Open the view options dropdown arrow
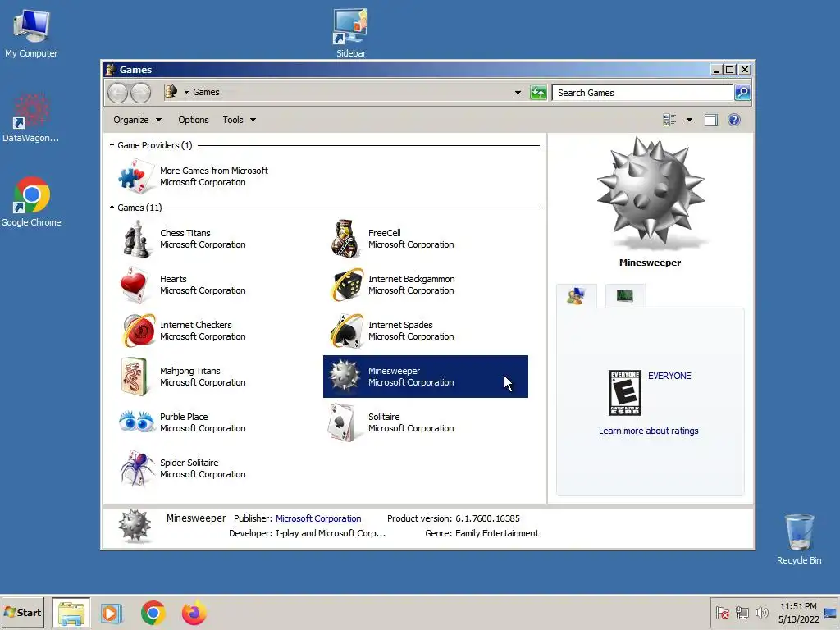840x630 pixels. pyautogui.click(x=689, y=120)
